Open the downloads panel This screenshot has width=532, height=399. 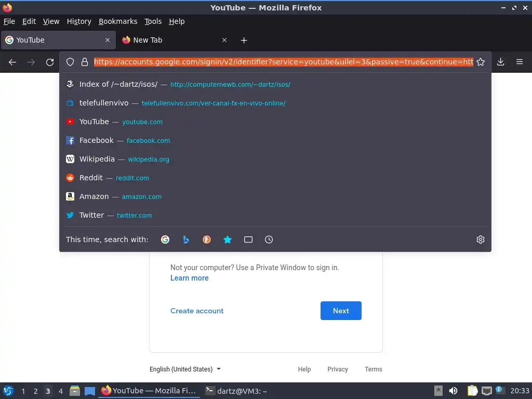[500, 62]
